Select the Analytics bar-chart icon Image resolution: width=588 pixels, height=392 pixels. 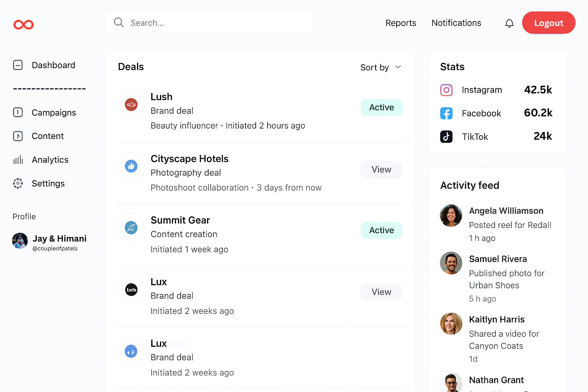[18, 160]
